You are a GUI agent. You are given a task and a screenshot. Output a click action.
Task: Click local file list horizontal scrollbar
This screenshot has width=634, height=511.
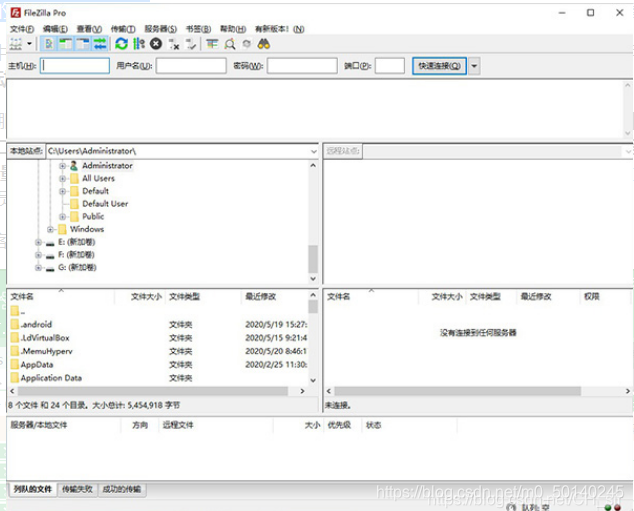pos(153,391)
